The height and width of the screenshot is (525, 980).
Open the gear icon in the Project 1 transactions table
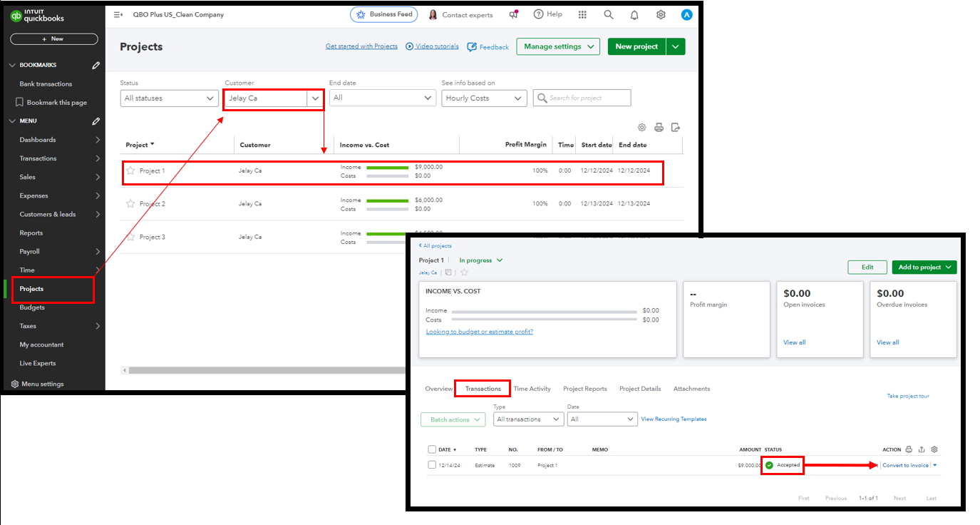(934, 449)
